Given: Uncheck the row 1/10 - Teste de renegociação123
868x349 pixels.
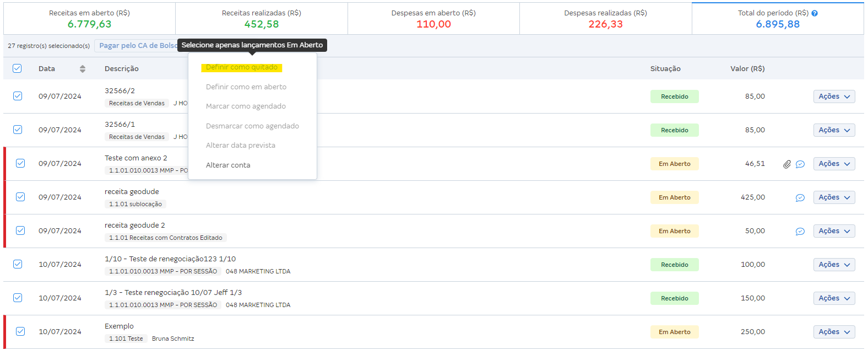Looking at the screenshot, I should (x=18, y=264).
